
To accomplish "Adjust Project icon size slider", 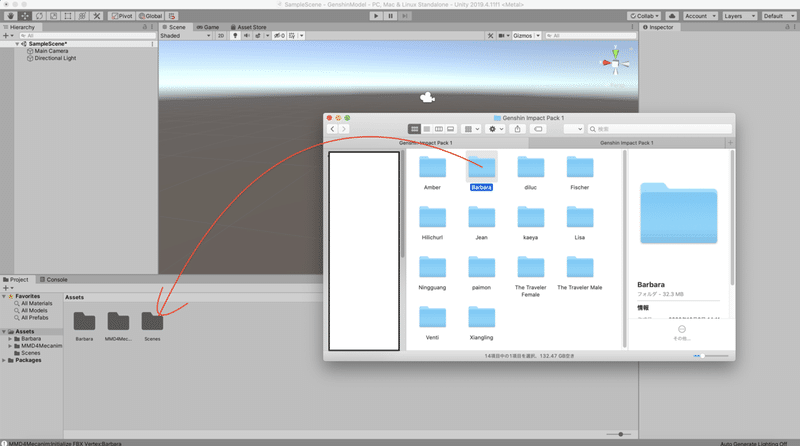I will [618, 434].
